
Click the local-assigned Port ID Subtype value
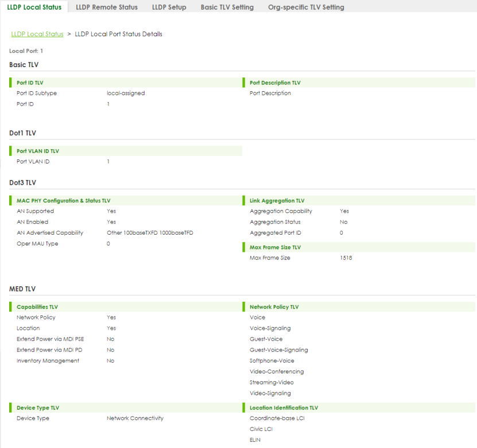(126, 93)
